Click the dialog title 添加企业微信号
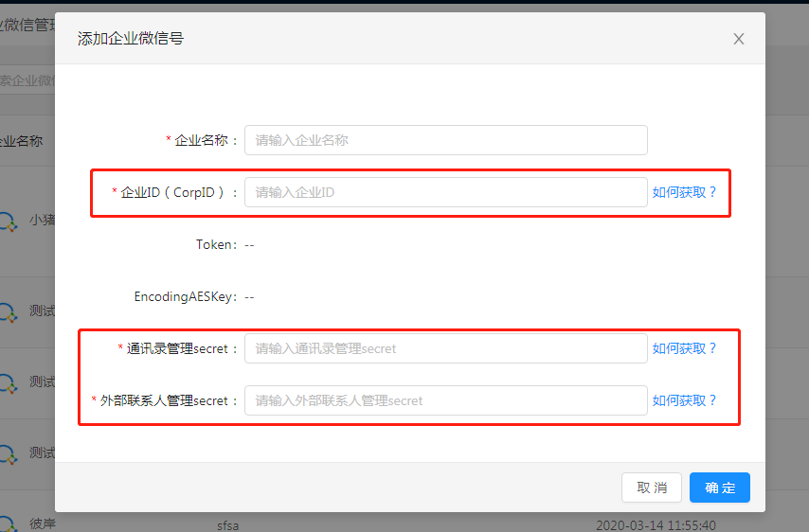This screenshot has width=809, height=532. (x=131, y=39)
